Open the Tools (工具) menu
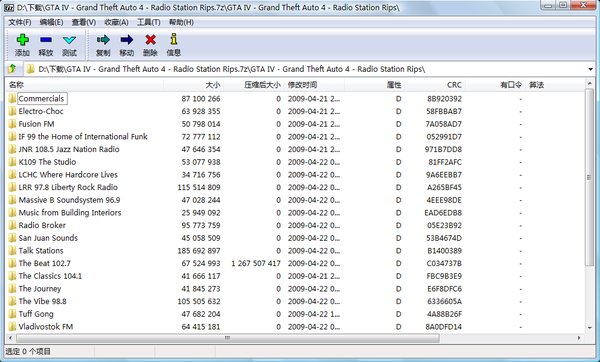Viewport: 600px width, 362px height. tap(148, 22)
